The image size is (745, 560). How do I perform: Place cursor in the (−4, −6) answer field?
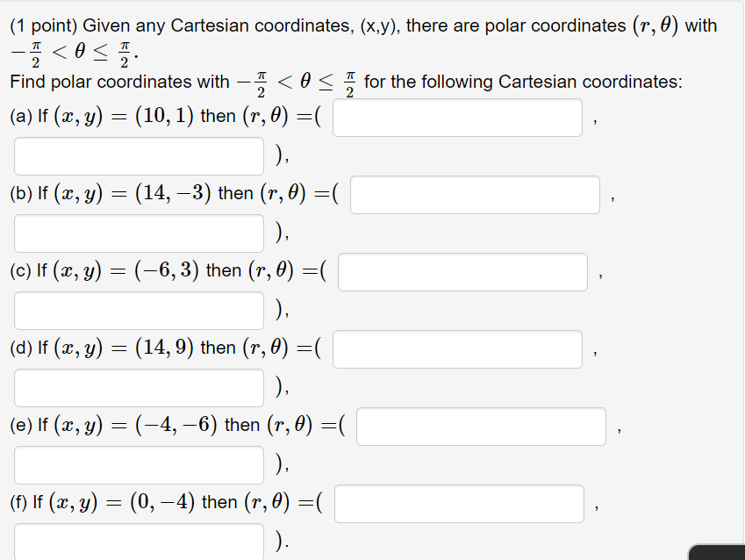481,426
